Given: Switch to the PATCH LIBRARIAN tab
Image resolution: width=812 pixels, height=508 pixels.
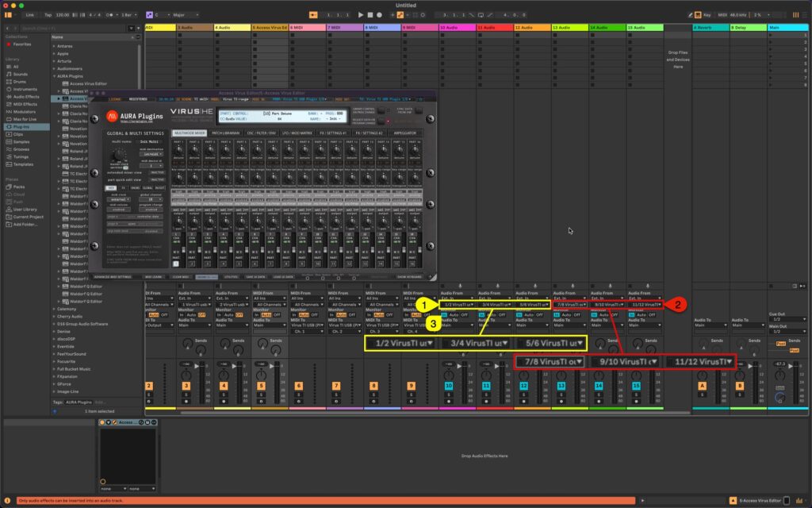Looking at the screenshot, I should pos(225,134).
